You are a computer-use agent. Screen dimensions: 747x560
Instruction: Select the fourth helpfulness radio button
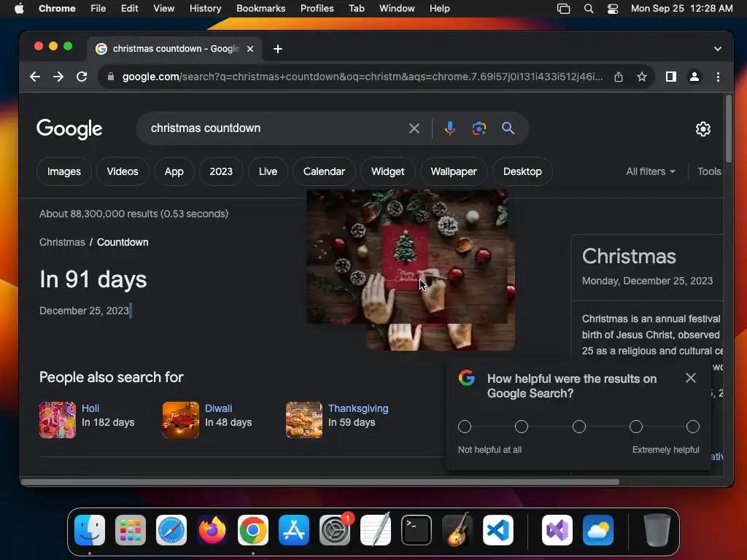pos(636,427)
